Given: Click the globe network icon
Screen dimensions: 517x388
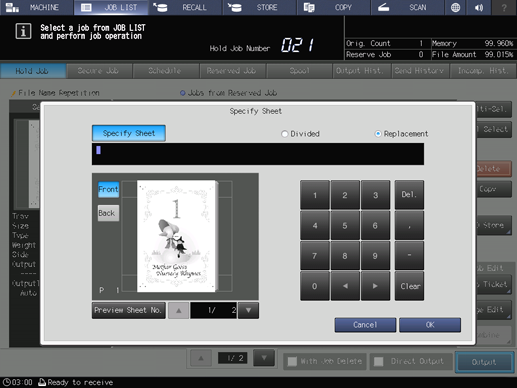Looking at the screenshot, I should (455, 7).
